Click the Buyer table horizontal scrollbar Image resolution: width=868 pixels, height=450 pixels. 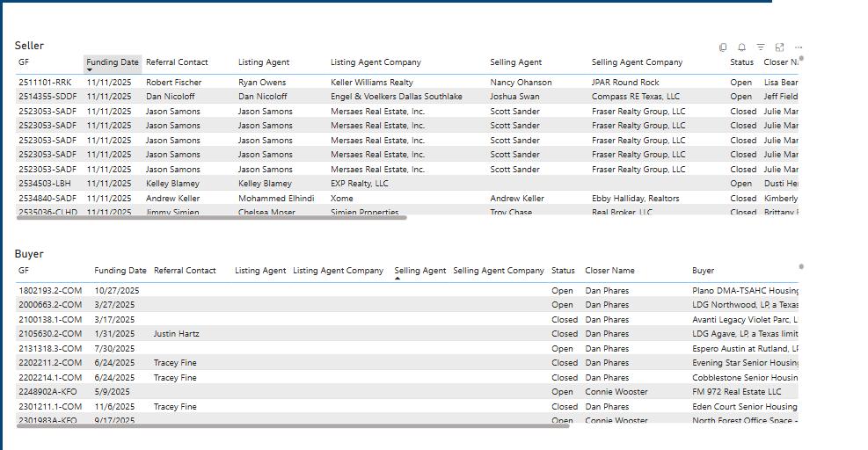tap(294, 425)
